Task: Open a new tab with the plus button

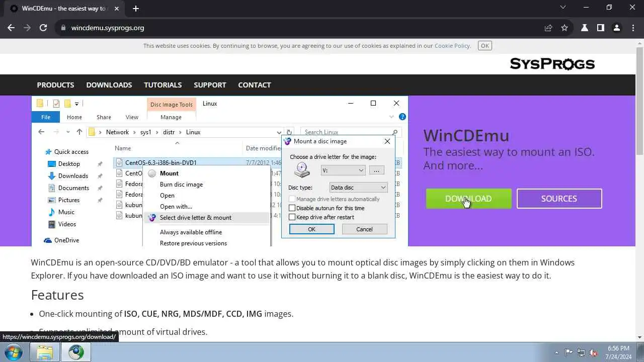Action: [136, 9]
